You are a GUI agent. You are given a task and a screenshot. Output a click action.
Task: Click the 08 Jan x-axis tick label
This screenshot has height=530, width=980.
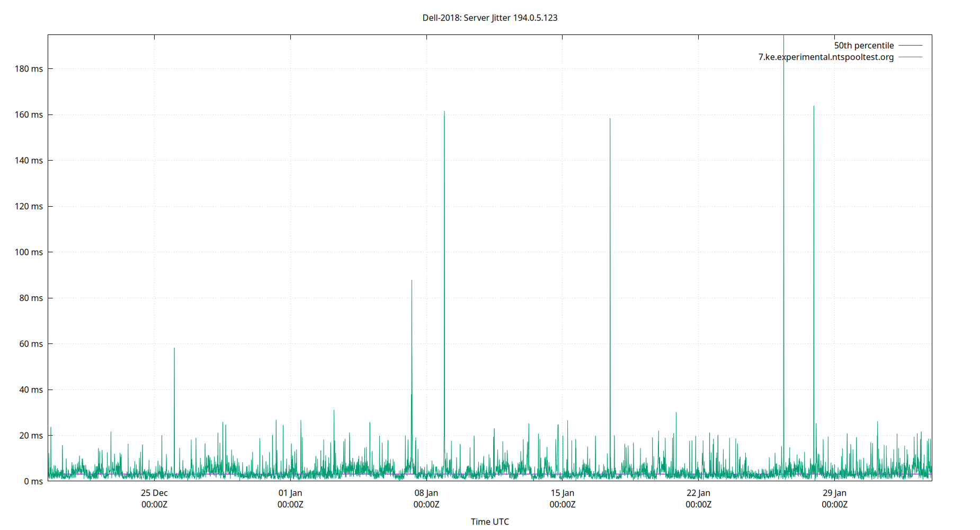[425, 492]
